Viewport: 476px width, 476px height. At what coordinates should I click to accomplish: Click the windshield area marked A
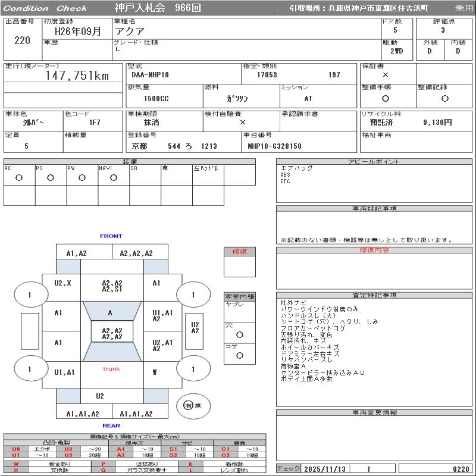coord(111,313)
